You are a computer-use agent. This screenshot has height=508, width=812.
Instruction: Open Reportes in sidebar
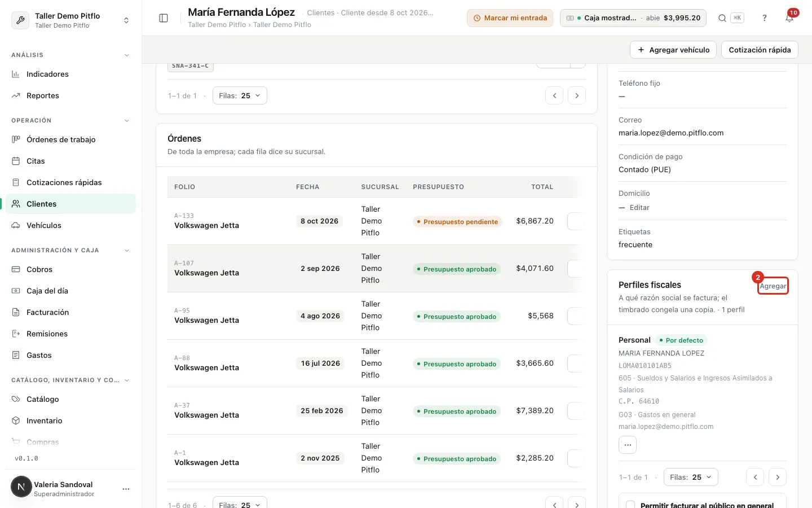(x=71, y=95)
